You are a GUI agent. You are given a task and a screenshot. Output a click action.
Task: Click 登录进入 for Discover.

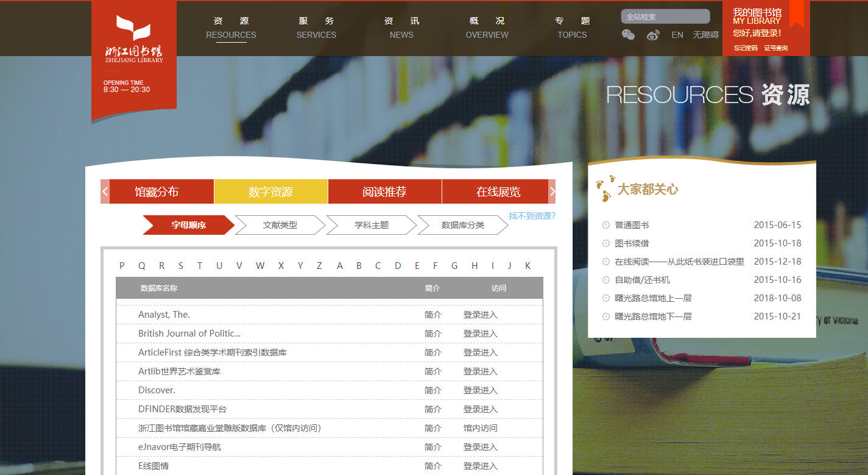tap(481, 390)
